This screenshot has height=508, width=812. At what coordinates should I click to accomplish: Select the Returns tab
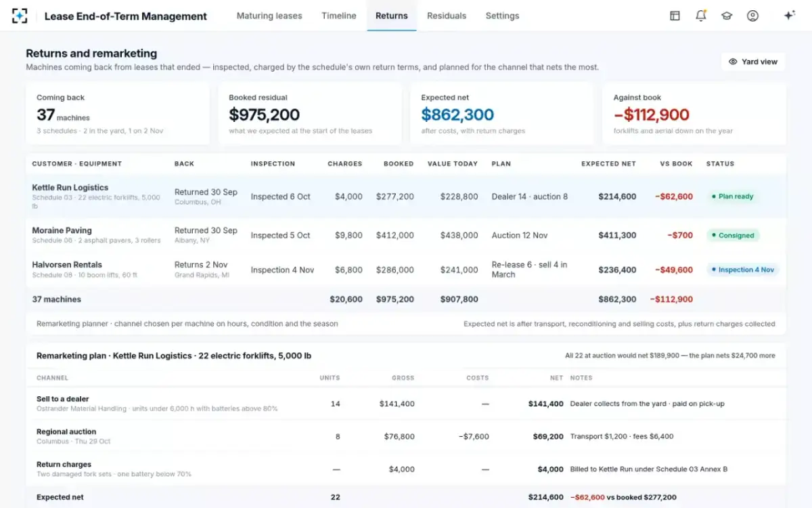coord(392,16)
